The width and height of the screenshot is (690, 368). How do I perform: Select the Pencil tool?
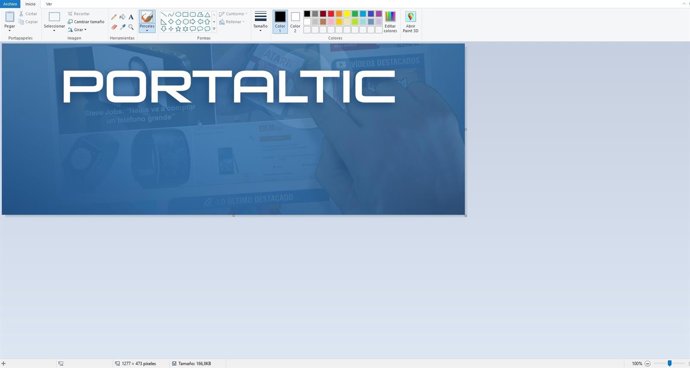click(x=114, y=17)
